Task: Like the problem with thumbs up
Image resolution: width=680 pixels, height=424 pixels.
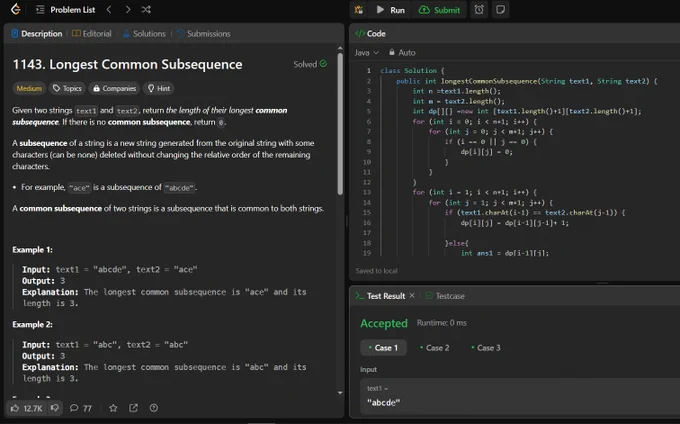Action: pos(26,408)
